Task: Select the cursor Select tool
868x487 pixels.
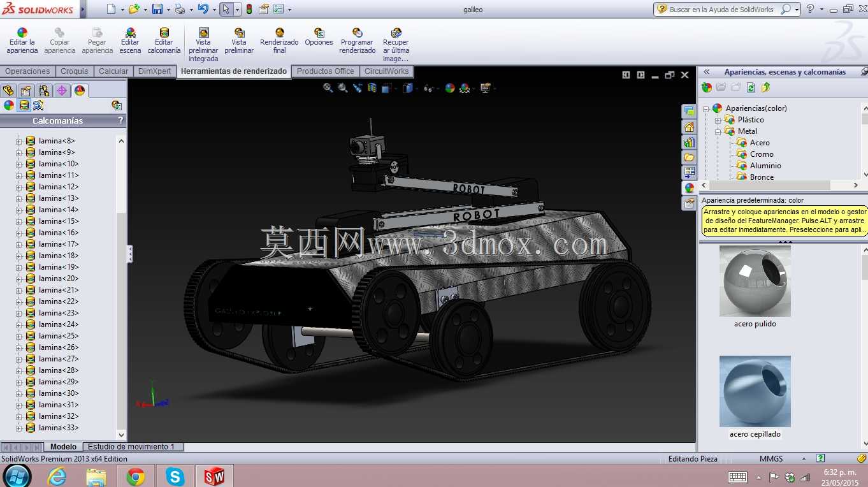Action: [226, 9]
